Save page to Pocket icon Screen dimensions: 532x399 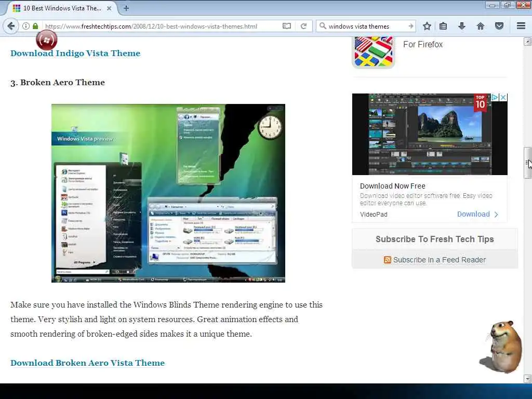coord(499,26)
